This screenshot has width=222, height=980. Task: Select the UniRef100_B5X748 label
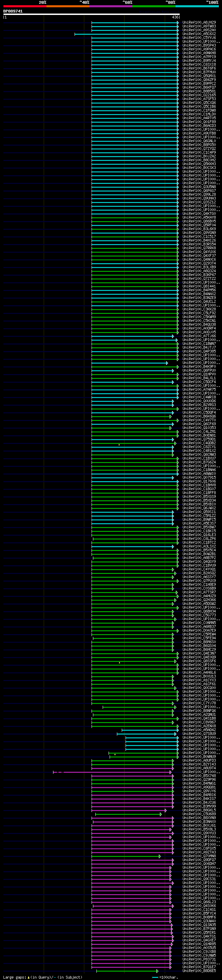pos(199,776)
